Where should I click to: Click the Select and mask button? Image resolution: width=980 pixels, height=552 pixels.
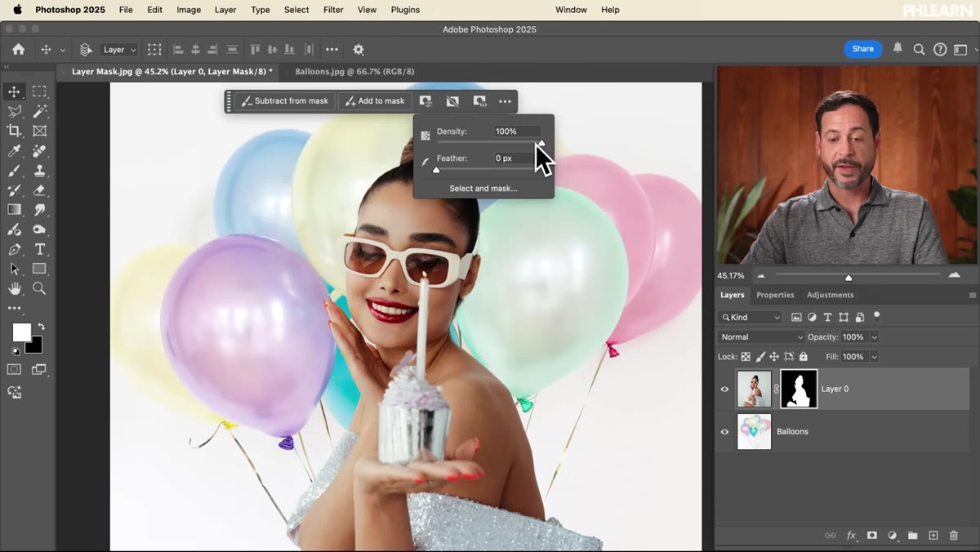[483, 189]
